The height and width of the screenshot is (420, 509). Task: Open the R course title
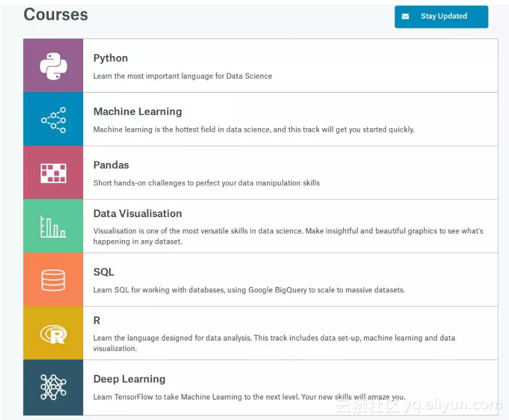coord(97,321)
